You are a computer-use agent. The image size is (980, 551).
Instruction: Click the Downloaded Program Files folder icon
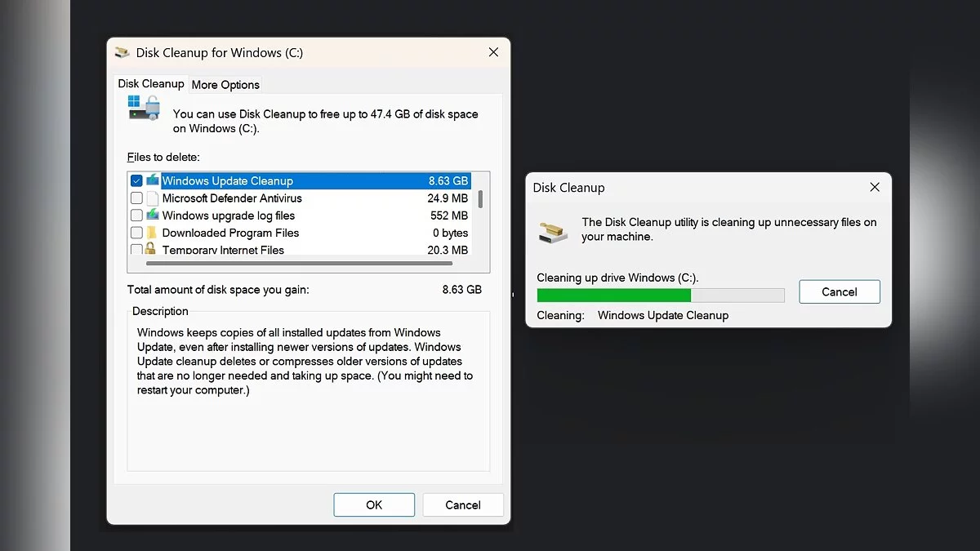point(153,233)
